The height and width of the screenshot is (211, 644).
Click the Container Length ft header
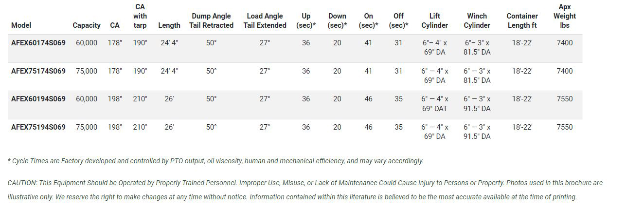[522, 20]
